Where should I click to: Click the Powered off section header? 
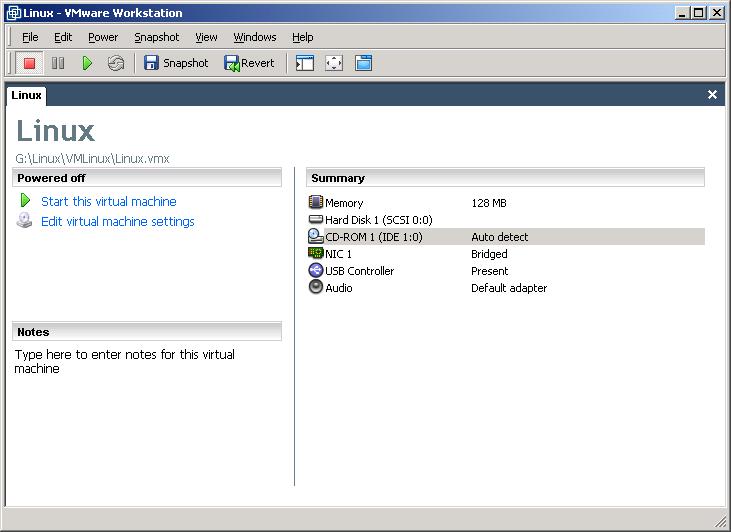[147, 178]
